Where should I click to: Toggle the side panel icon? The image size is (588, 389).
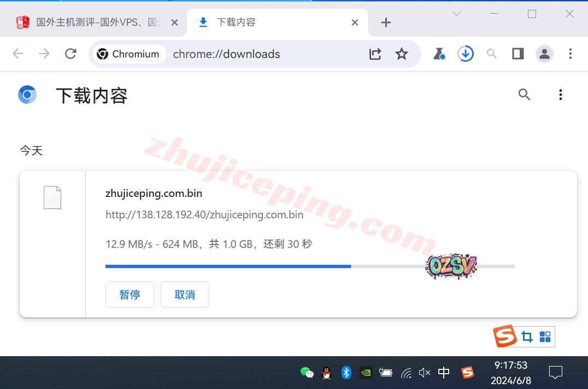click(518, 54)
